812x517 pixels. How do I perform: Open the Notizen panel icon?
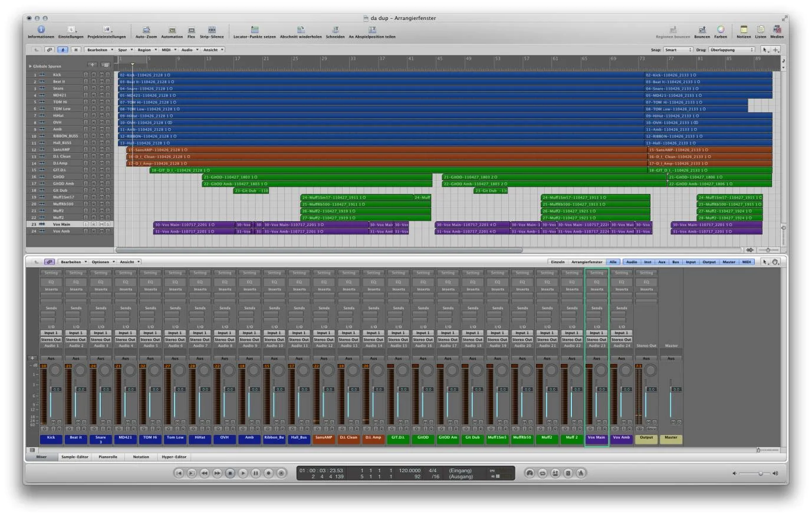pos(744,30)
